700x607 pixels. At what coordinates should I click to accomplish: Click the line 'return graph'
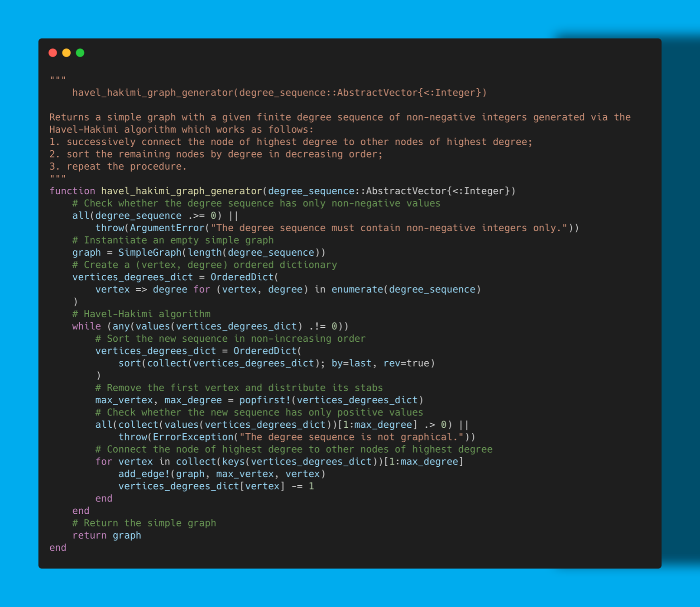[x=107, y=535]
